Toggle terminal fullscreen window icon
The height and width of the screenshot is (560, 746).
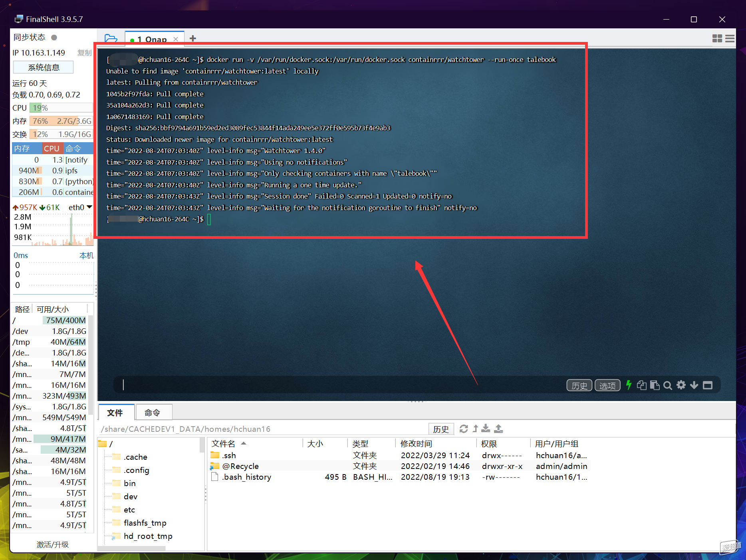[x=708, y=385]
